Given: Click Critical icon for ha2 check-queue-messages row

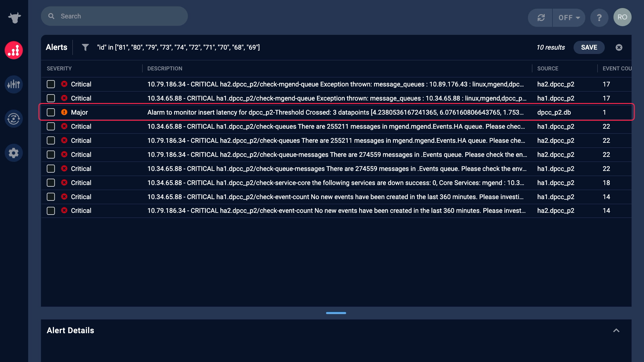Looking at the screenshot, I should point(64,155).
